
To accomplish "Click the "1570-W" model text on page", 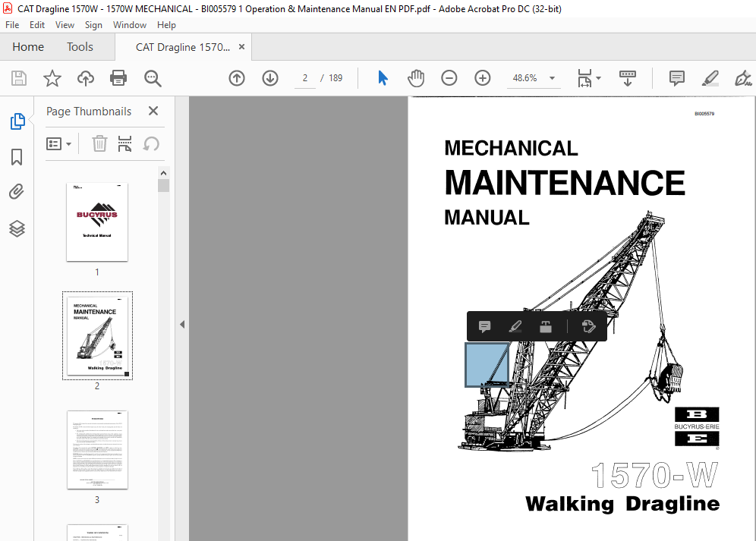I will tap(655, 476).
